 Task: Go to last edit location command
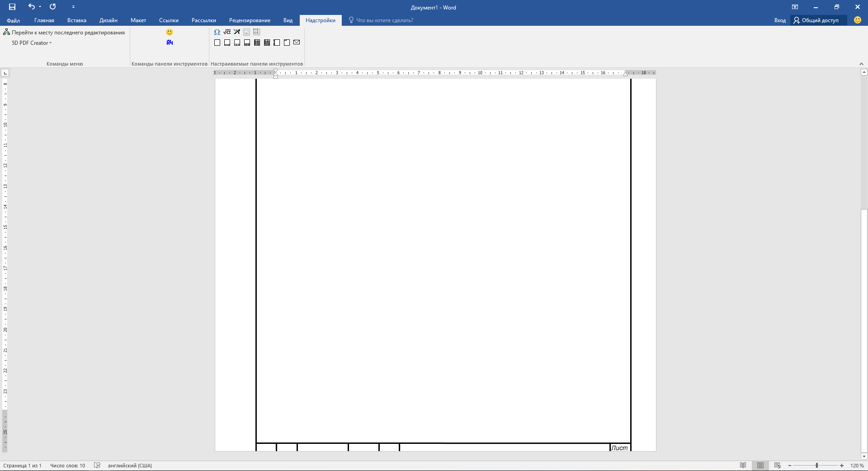point(64,33)
